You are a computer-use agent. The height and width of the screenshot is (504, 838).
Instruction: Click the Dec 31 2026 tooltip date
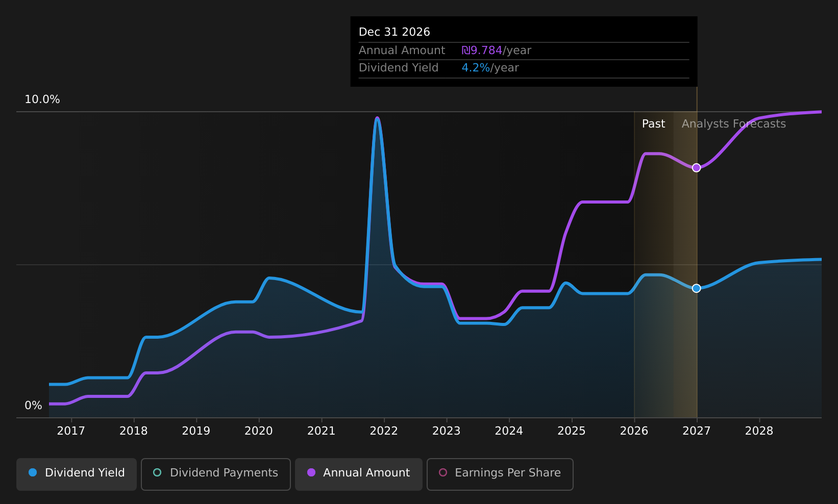(x=395, y=32)
